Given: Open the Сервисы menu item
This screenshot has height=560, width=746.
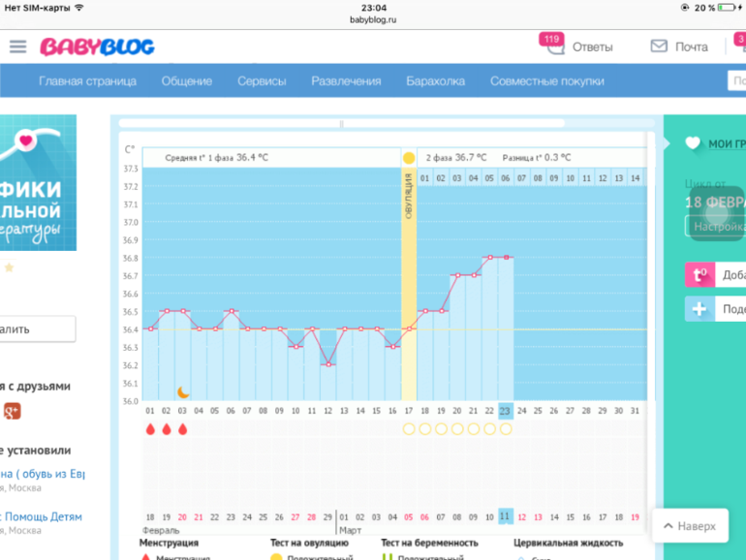Looking at the screenshot, I should 262,81.
